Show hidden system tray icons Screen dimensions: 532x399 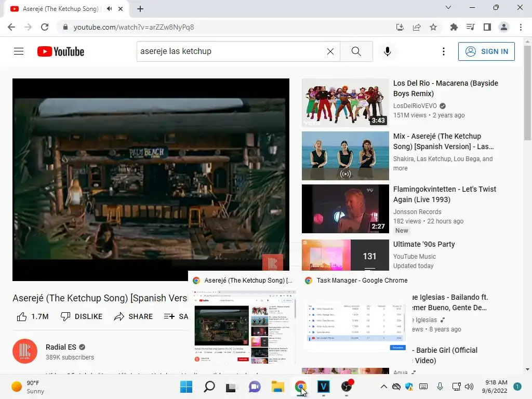coord(383,387)
